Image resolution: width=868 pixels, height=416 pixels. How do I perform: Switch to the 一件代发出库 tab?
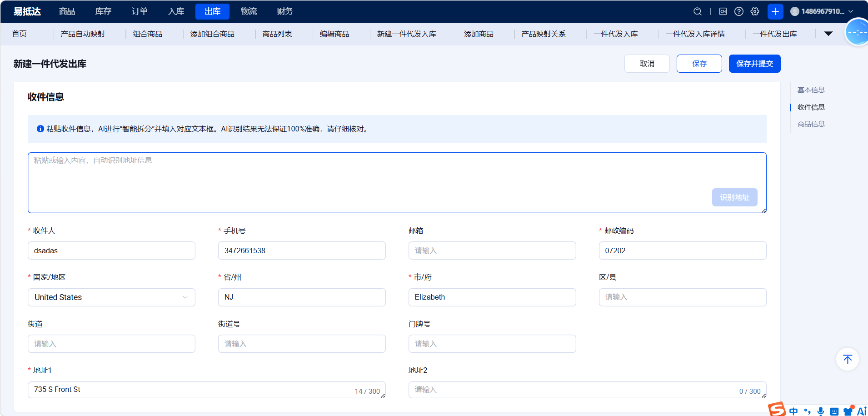point(775,34)
